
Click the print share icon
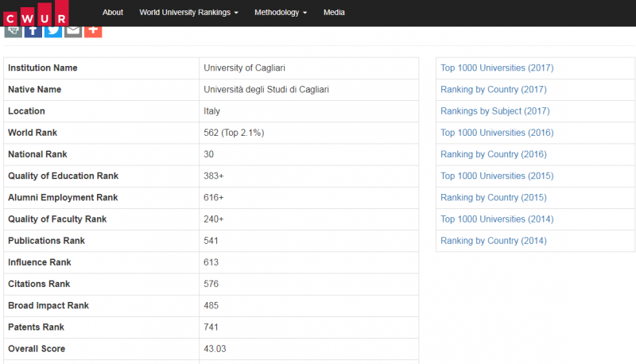(13, 30)
